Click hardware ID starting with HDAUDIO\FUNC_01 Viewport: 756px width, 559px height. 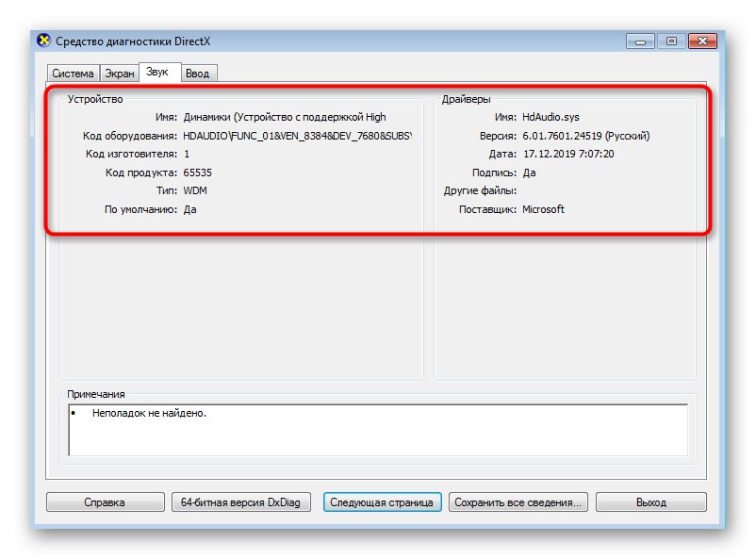tap(298, 136)
